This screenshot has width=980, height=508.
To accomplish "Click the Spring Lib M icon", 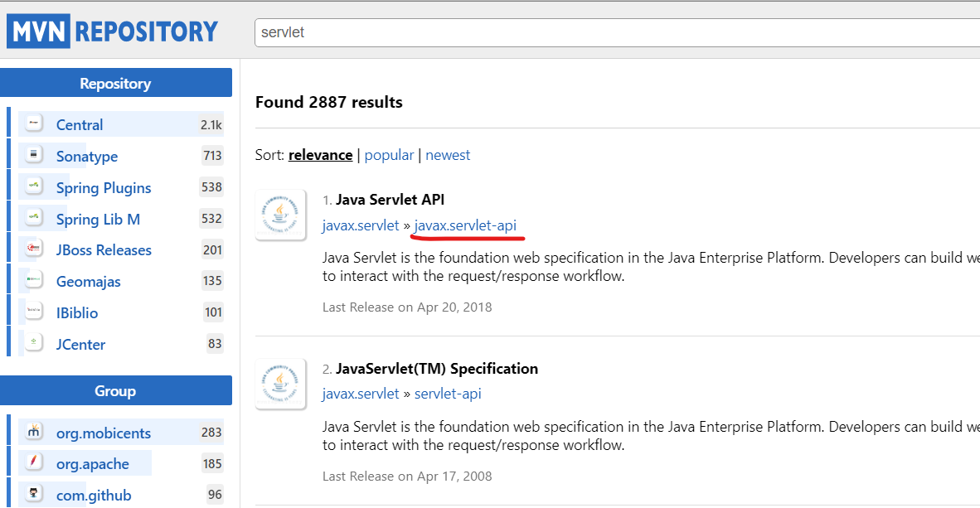I will tap(34, 217).
